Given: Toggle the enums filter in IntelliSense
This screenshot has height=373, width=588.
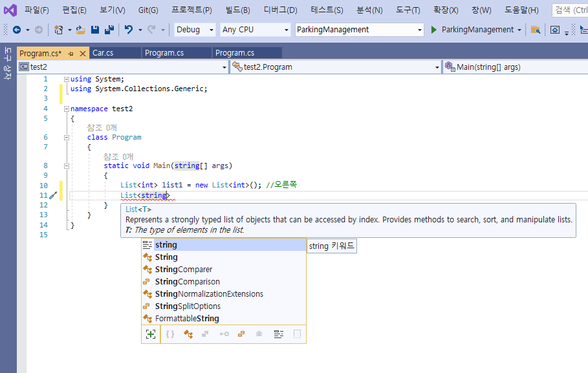Looking at the screenshot, I should (x=241, y=334).
